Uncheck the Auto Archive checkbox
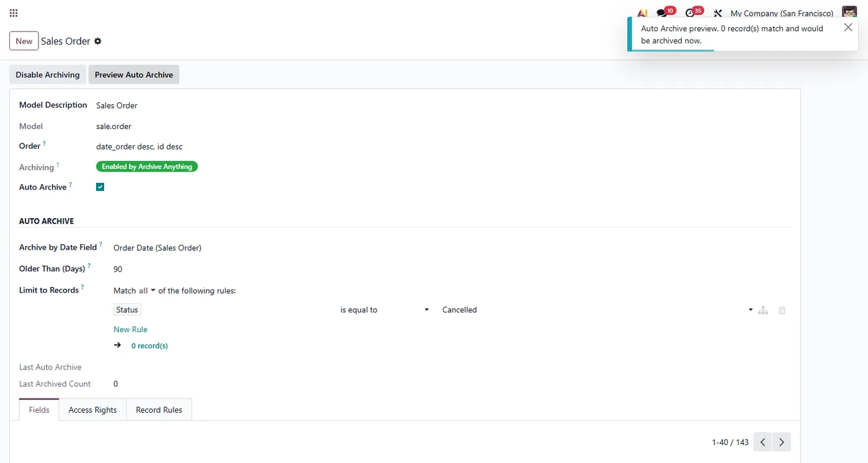Viewport: 868px width, 463px height. point(100,187)
